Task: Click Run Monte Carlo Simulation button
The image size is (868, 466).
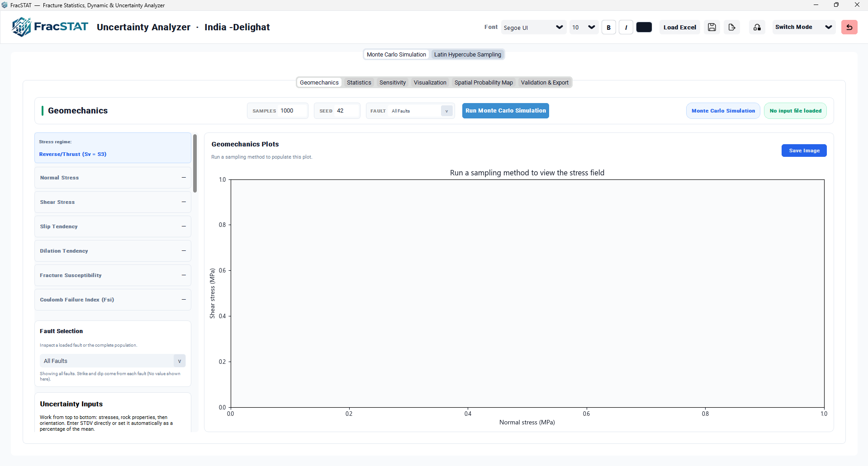Action: click(x=506, y=111)
